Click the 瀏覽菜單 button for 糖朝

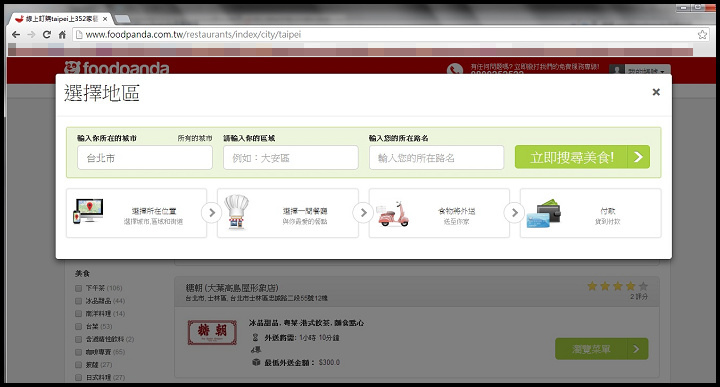tap(602, 349)
